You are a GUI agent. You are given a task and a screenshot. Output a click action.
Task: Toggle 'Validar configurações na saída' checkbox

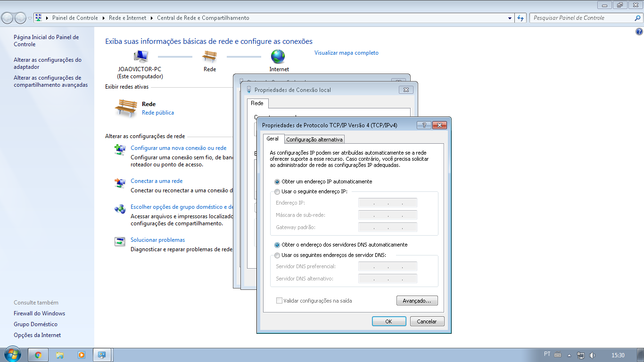[x=280, y=301]
